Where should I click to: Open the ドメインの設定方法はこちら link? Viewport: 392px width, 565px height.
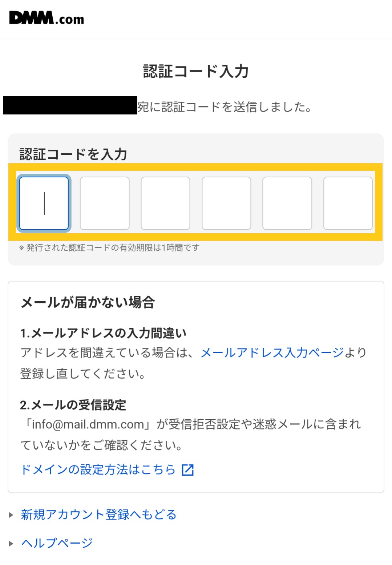[x=98, y=469]
